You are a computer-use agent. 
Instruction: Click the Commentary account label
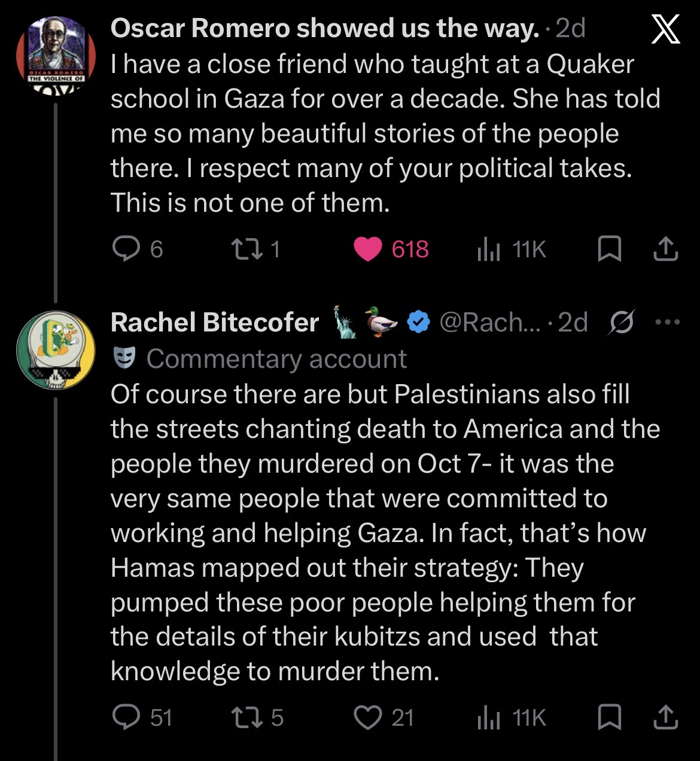point(276,358)
